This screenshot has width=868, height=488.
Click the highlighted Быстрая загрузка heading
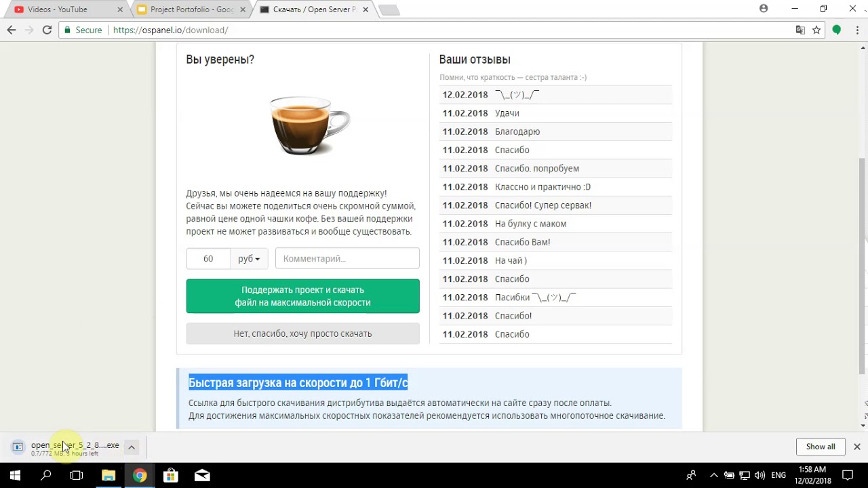(x=298, y=383)
